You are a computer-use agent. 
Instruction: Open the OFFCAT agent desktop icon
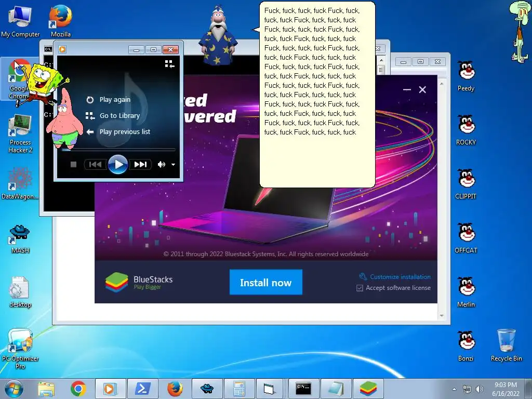(x=466, y=238)
